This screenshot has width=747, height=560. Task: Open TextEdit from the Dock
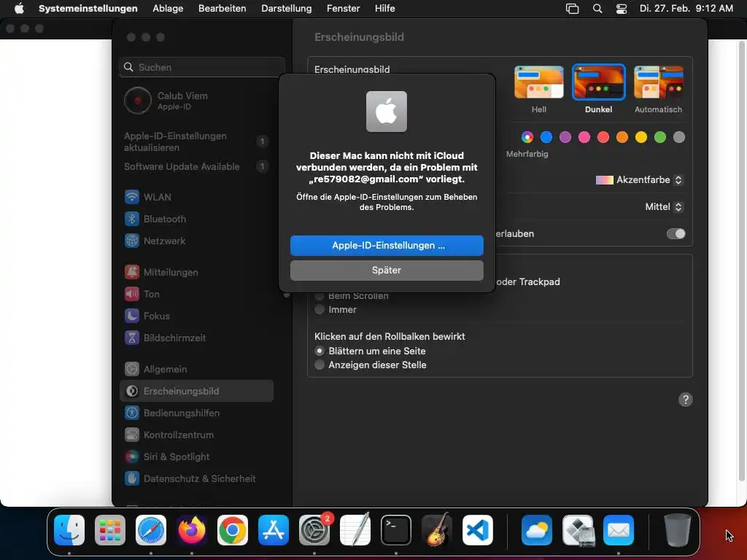(355, 530)
